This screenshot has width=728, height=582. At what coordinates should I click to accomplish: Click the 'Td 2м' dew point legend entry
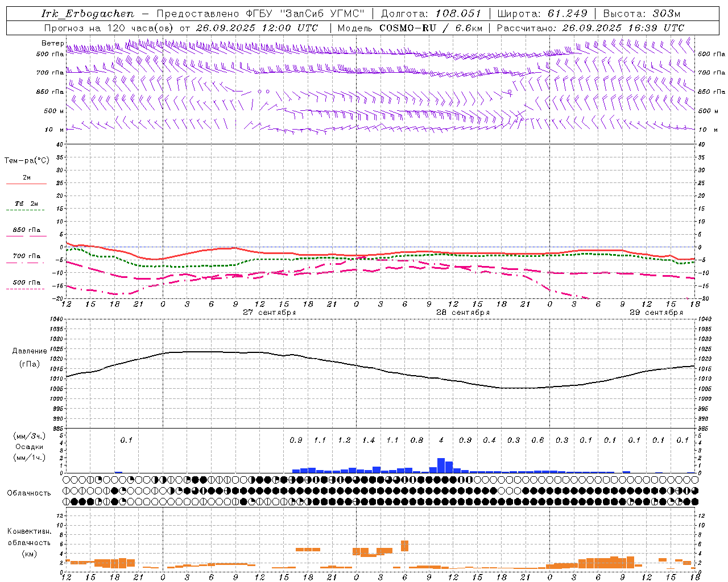[27, 203]
